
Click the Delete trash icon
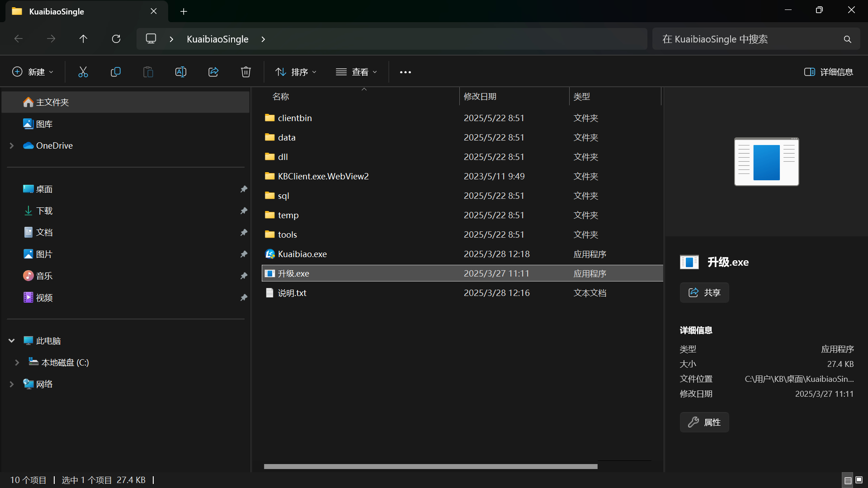tap(246, 72)
